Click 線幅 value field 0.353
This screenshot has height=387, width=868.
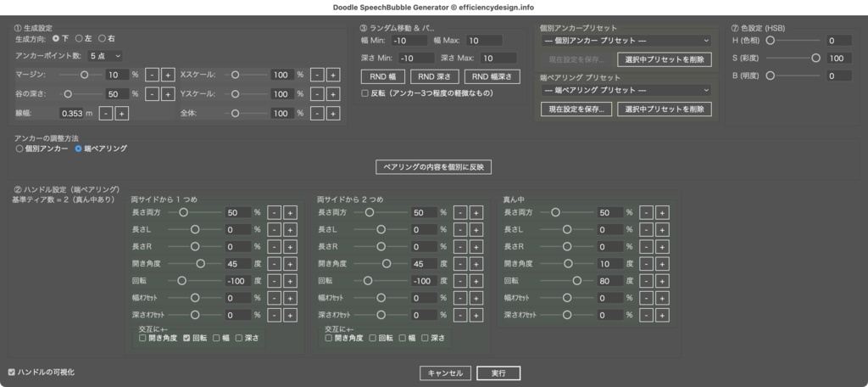[71, 114]
